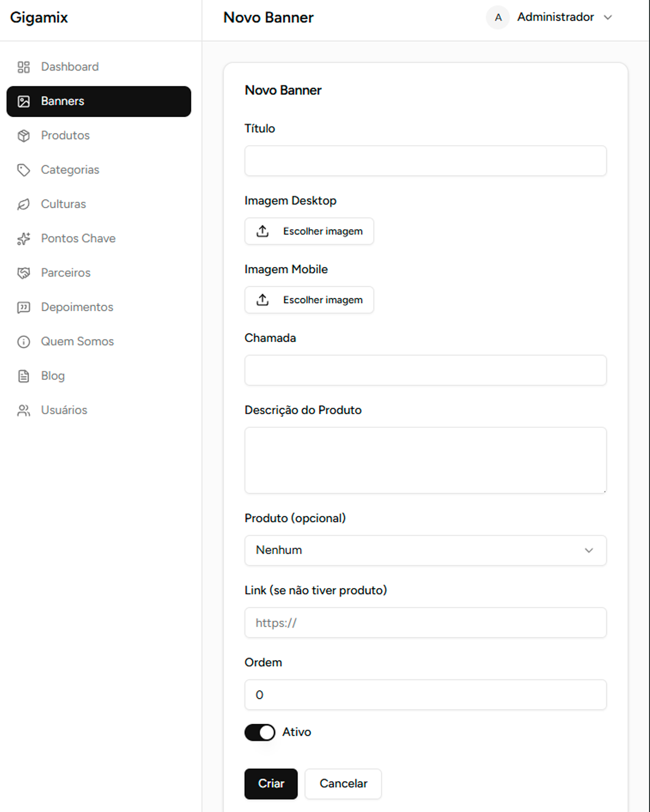
Task: Click the Ativo label text
Action: click(x=297, y=732)
